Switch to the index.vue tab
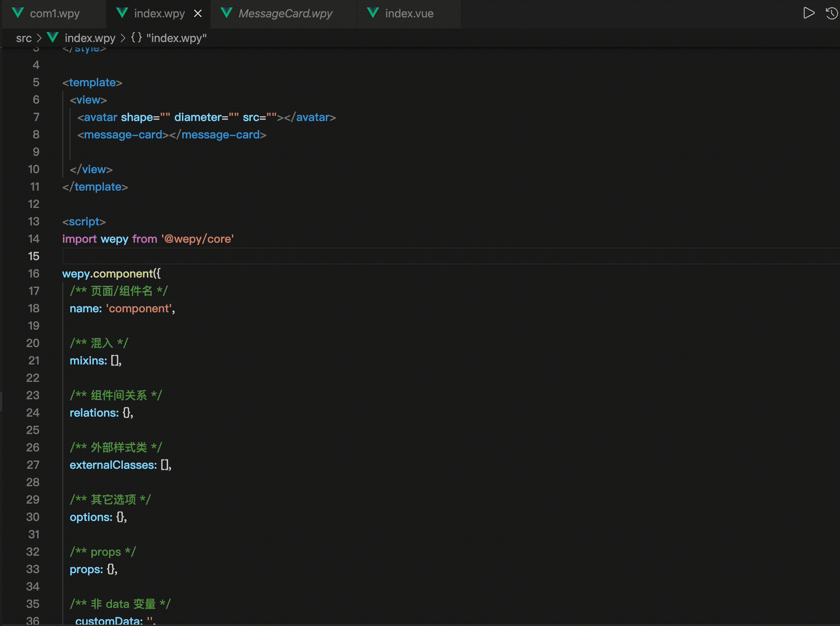 pyautogui.click(x=409, y=14)
